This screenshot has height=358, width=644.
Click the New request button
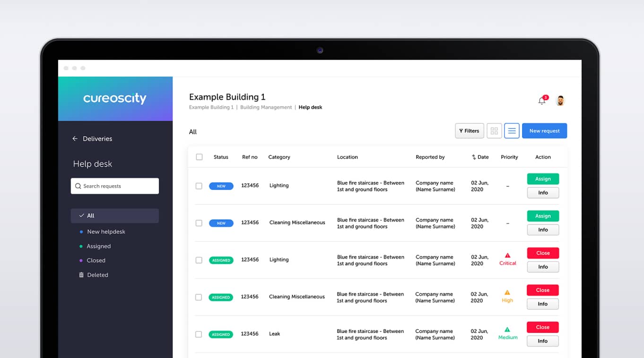[x=544, y=131]
